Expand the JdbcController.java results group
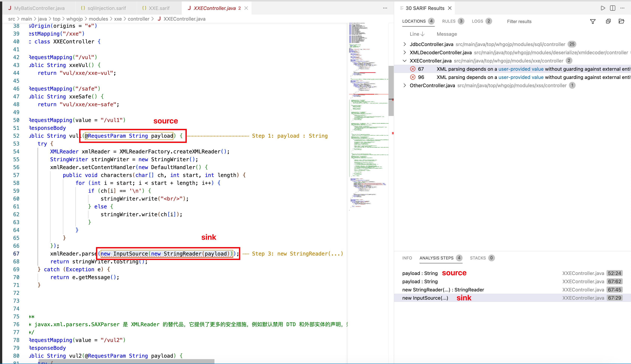Image resolution: width=631 pixels, height=364 pixels. [405, 44]
